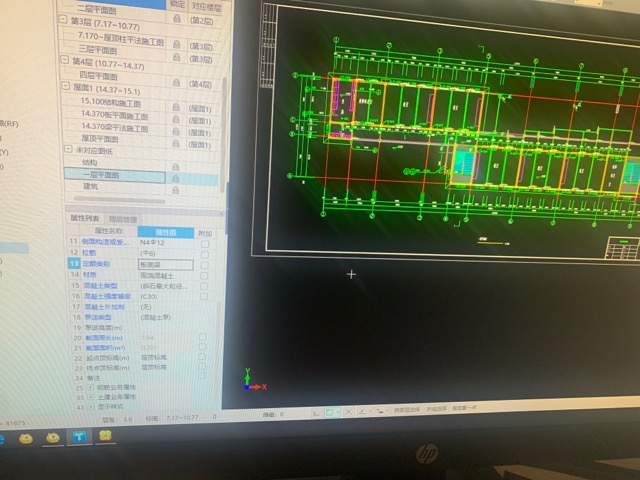The height and width of the screenshot is (480, 640).
Task: Open first yellow app in Windows taskbar
Action: point(26,439)
